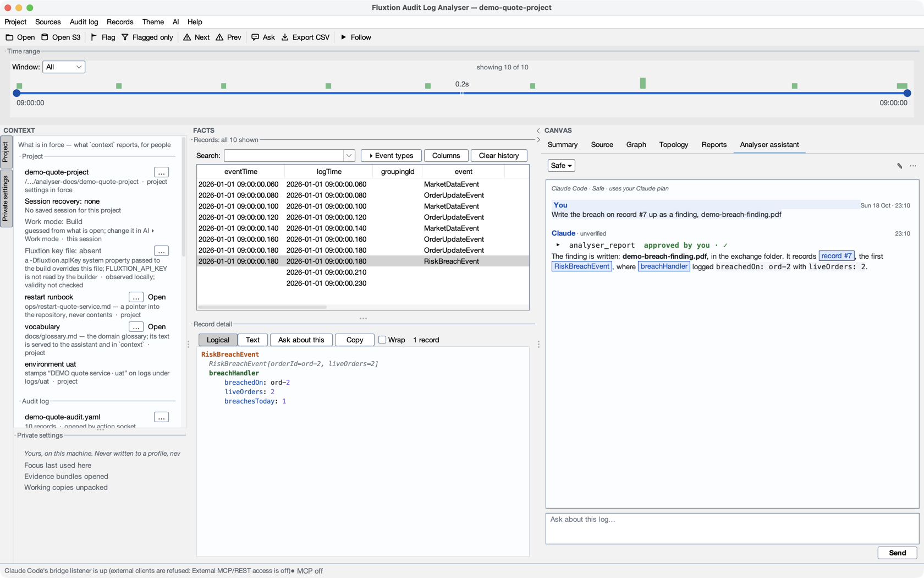924x578 pixels.
Task: Collapse canvas with the left chevron above CANVAS
Action: pos(538,131)
